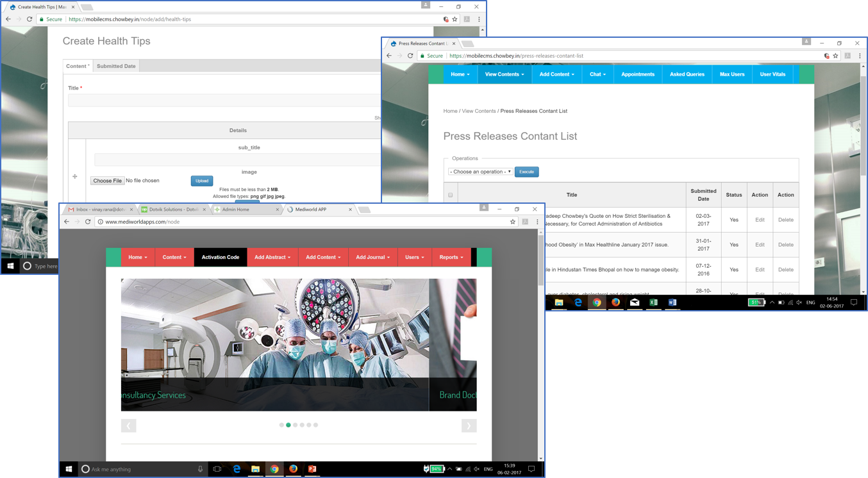Viewport: 868px width, 478px height.
Task: Switch to Submitted Date tab
Action: [116, 66]
